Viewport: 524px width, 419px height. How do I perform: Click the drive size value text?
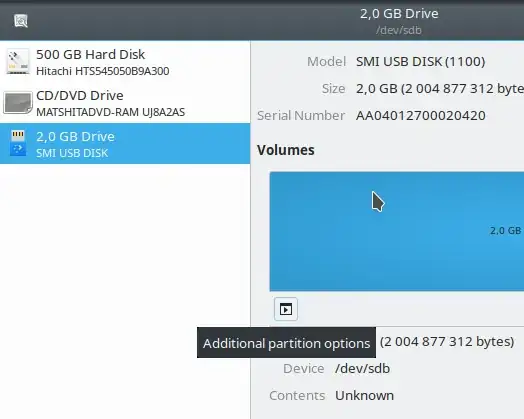[440, 89]
